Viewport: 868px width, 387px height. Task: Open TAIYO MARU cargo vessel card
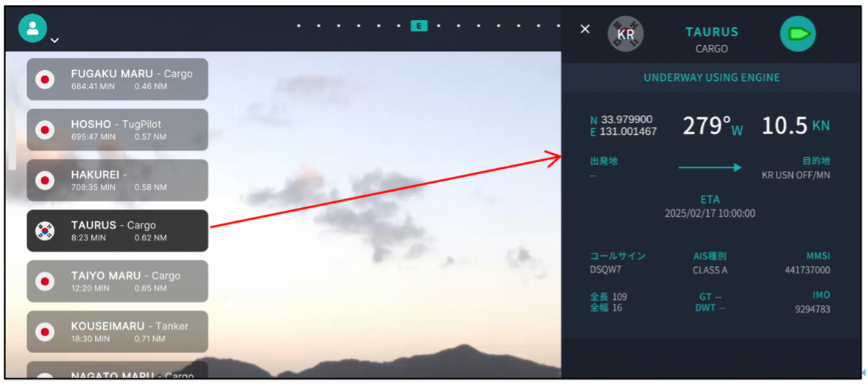point(117,281)
